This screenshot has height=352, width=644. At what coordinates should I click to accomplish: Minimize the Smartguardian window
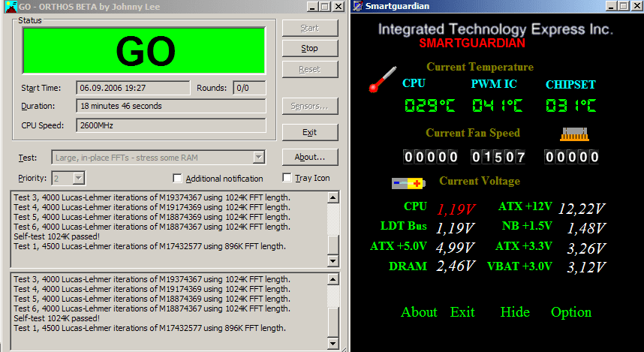tap(612, 6)
